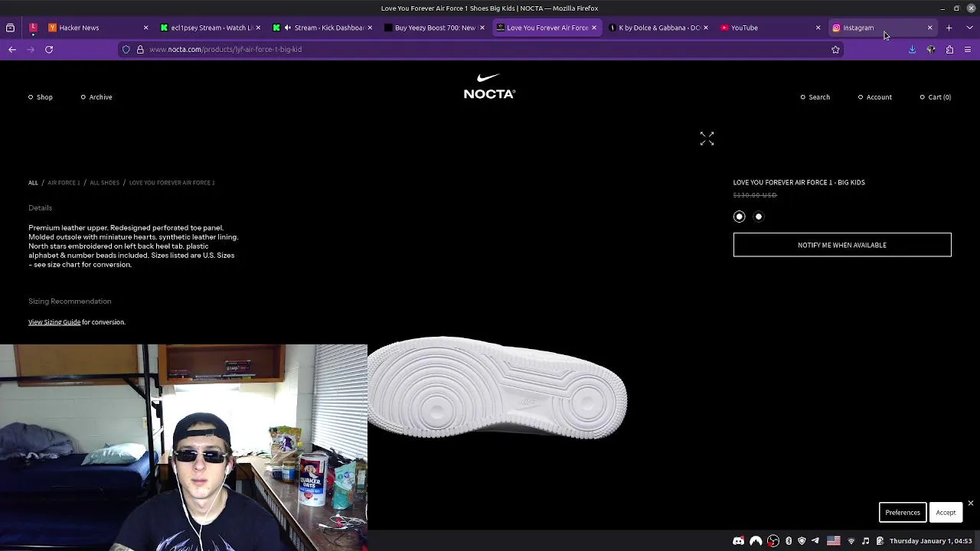Image resolution: width=980 pixels, height=551 pixels.
Task: Open the Shop menu
Action: tap(41, 97)
